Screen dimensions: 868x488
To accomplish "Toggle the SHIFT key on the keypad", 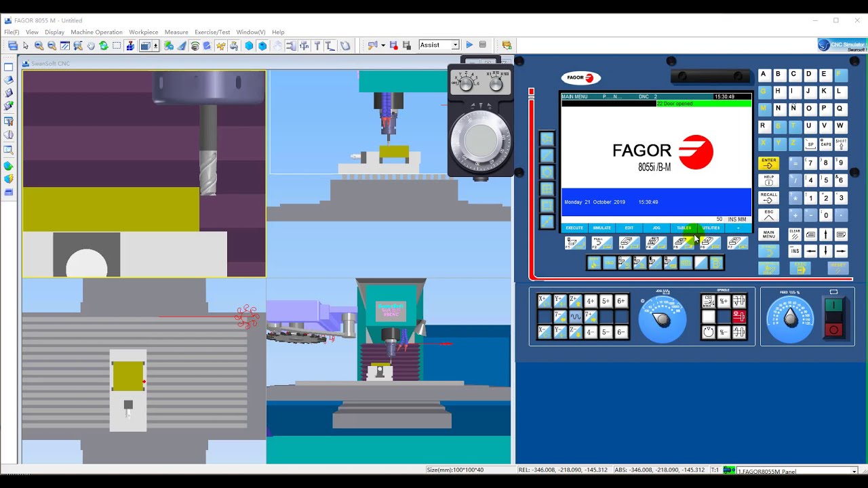I will click(841, 144).
